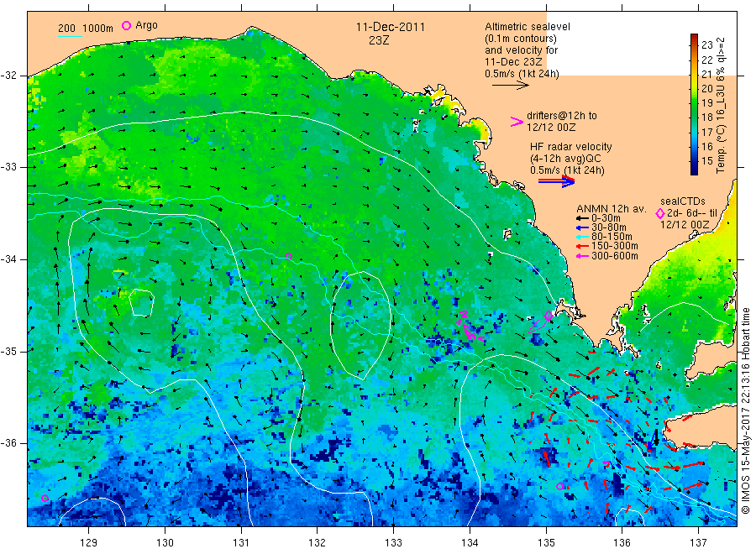Click the date label 11-Dec-2011
756x554 pixels.
391,27
